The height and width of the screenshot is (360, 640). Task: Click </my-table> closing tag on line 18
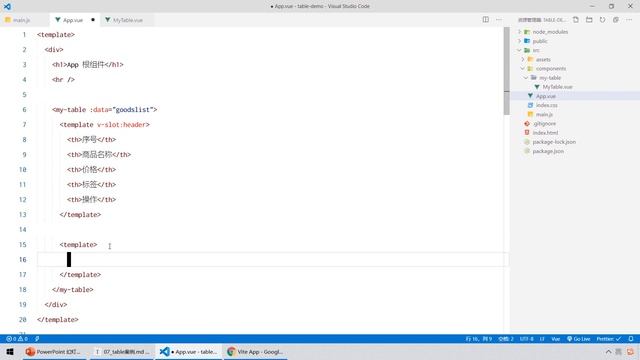[x=73, y=289]
